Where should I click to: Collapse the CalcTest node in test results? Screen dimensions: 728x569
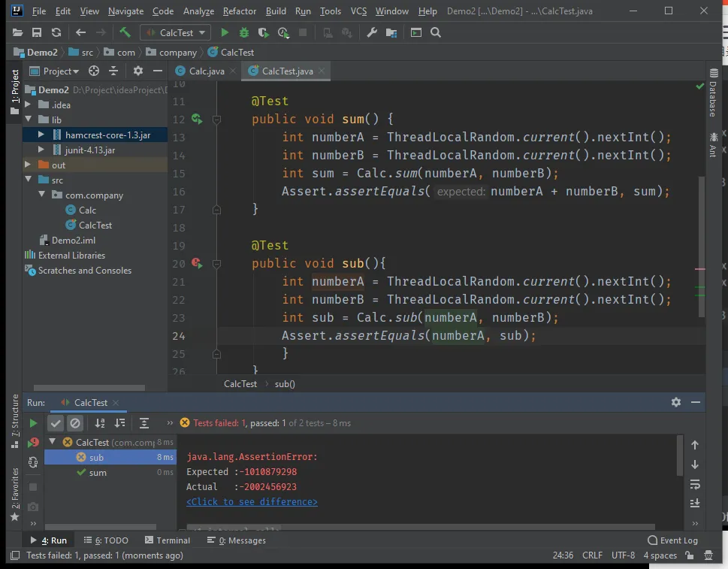coord(53,442)
